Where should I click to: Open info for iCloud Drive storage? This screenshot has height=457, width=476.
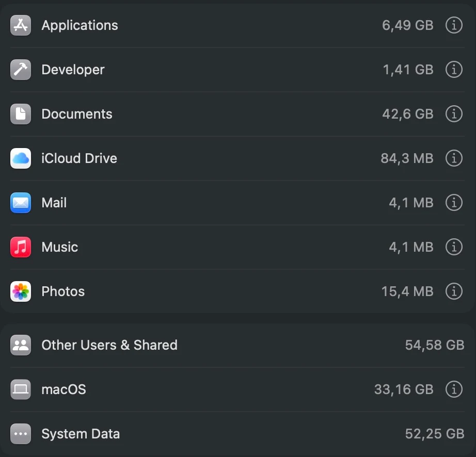point(454,158)
